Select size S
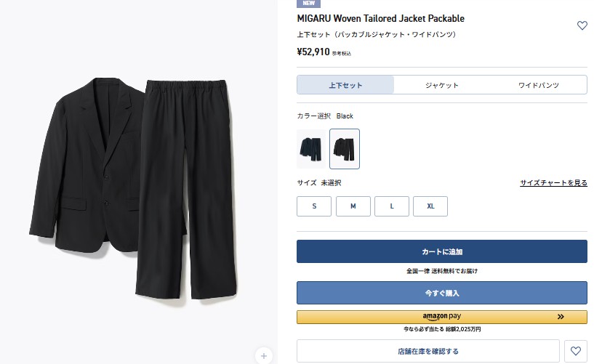 coord(314,206)
